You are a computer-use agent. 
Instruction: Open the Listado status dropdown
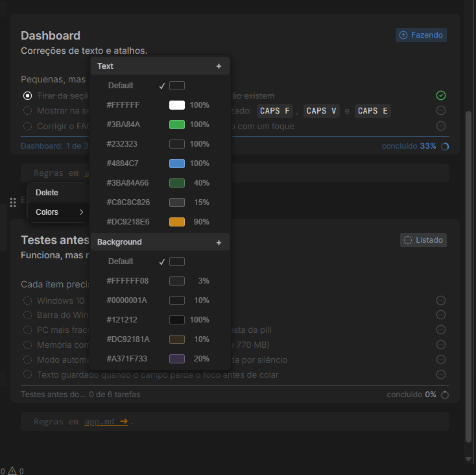[x=423, y=240]
